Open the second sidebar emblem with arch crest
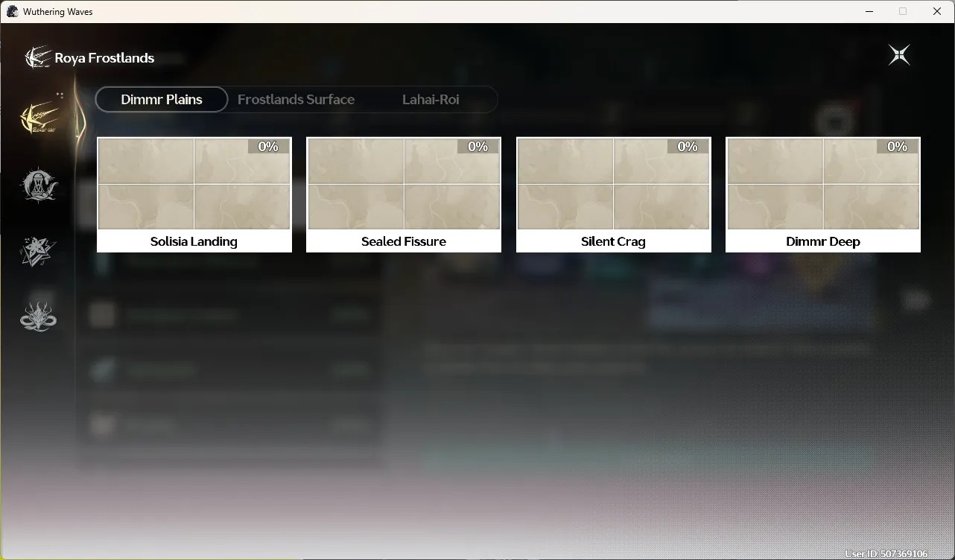 click(x=39, y=184)
